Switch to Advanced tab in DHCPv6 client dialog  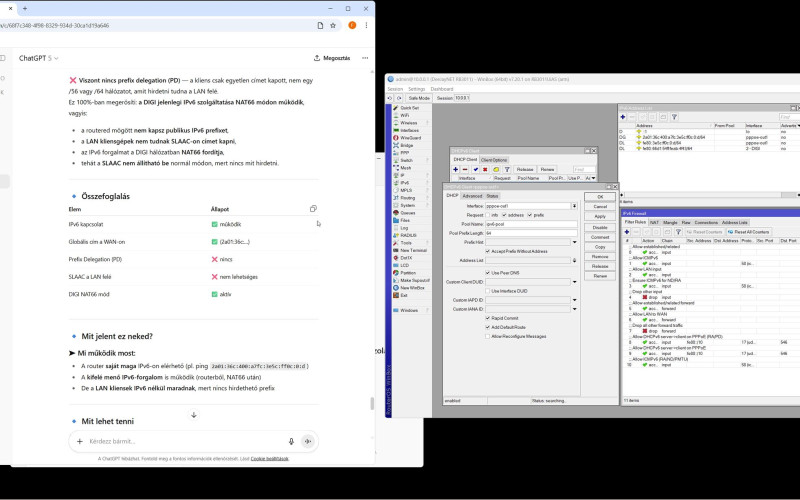point(472,196)
